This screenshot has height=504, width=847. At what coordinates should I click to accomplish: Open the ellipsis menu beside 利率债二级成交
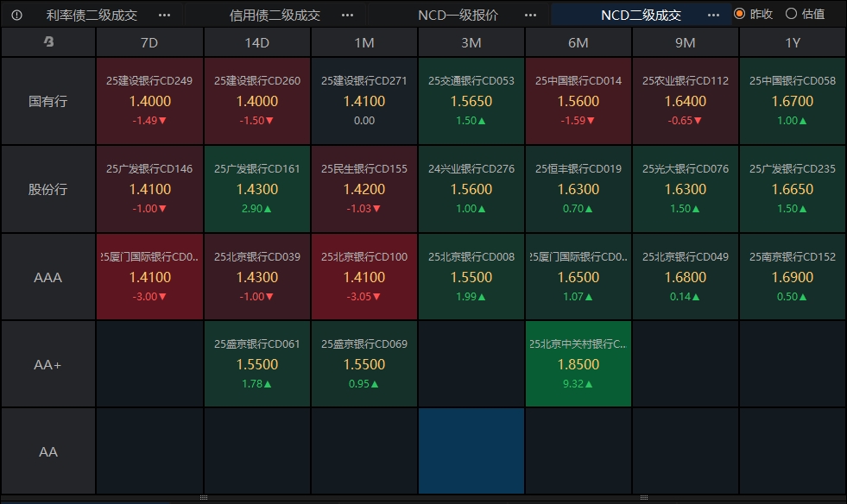(x=164, y=15)
